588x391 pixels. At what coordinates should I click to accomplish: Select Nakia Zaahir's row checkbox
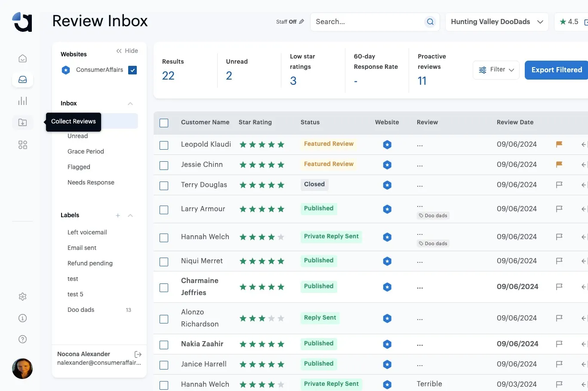164,345
